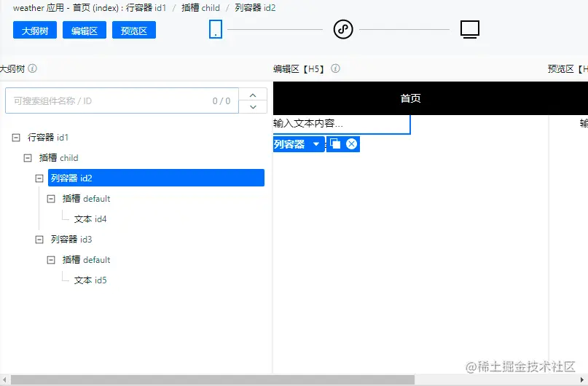The image size is (588, 386).
Task: Jump to previous search result arrow
Action: click(253, 95)
